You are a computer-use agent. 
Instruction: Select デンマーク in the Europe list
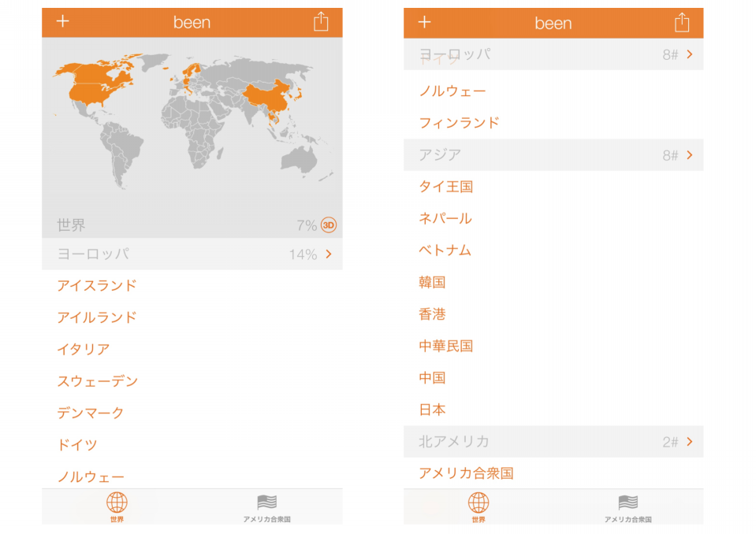pyautogui.click(x=91, y=413)
